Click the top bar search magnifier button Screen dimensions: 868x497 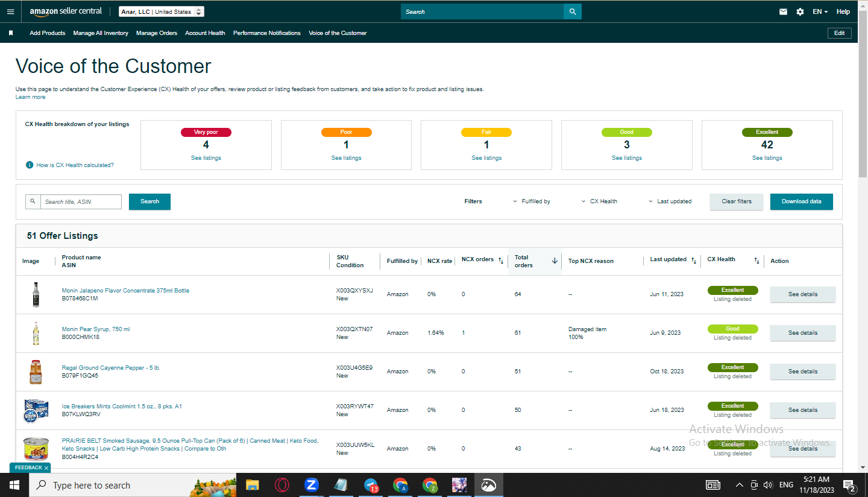tap(573, 11)
